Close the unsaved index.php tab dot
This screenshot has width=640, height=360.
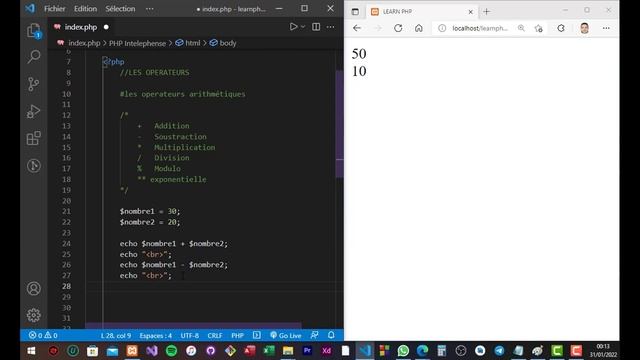tap(106, 27)
